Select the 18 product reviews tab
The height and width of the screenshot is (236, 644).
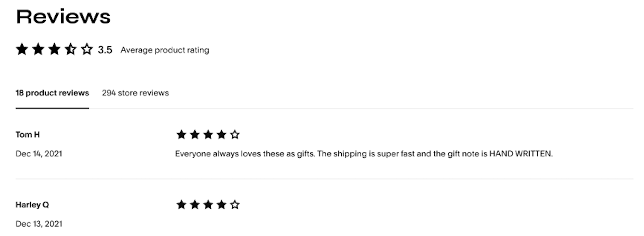coord(52,93)
